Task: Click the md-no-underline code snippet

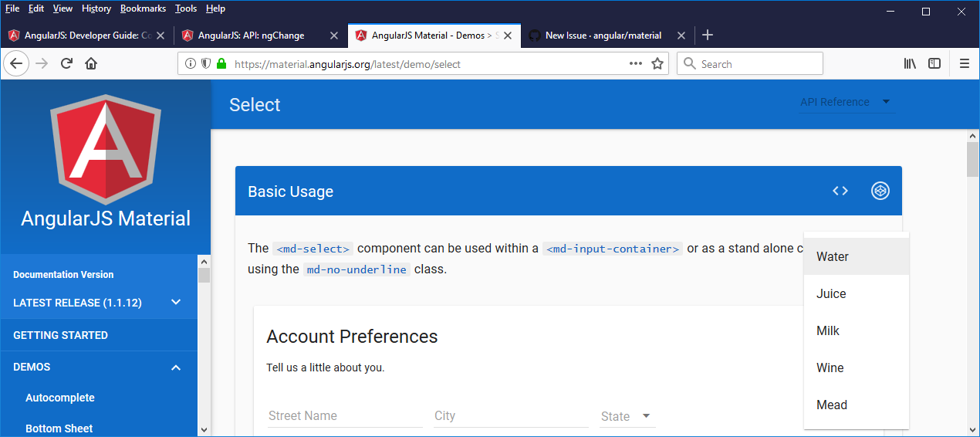Action: pyautogui.click(x=357, y=269)
